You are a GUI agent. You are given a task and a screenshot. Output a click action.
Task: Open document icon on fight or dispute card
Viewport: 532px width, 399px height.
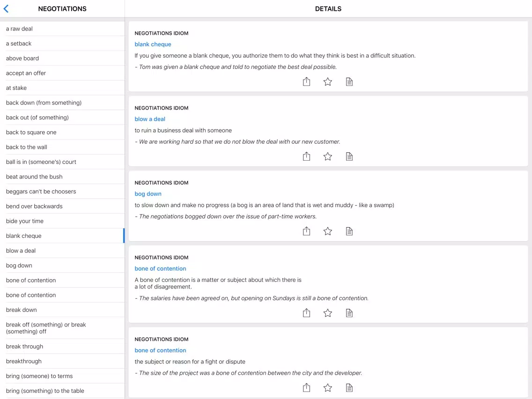tap(349, 388)
